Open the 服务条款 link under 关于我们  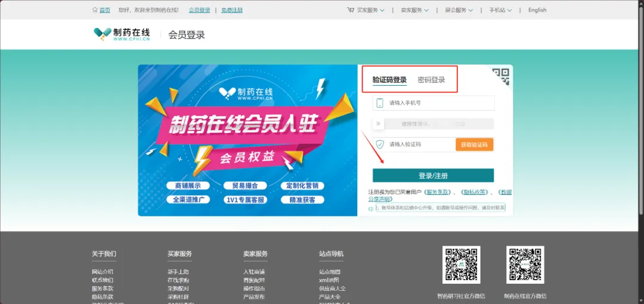[103, 289]
